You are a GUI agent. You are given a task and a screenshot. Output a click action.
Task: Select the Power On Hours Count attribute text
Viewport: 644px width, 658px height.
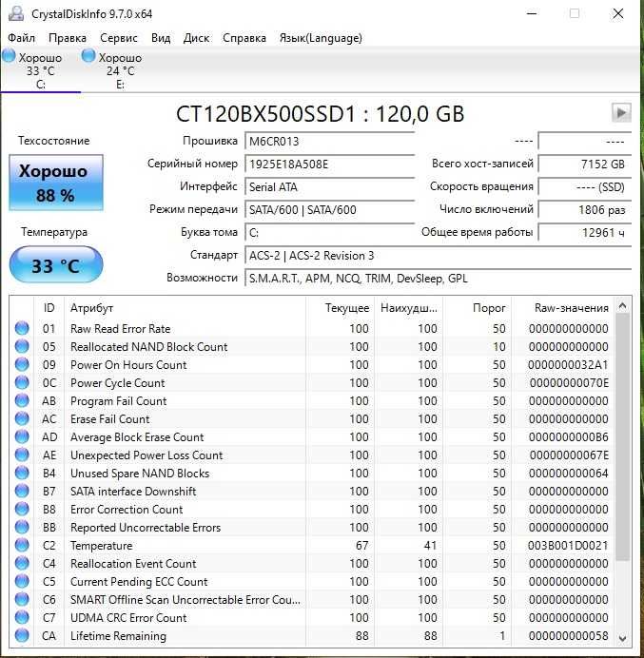[128, 365]
